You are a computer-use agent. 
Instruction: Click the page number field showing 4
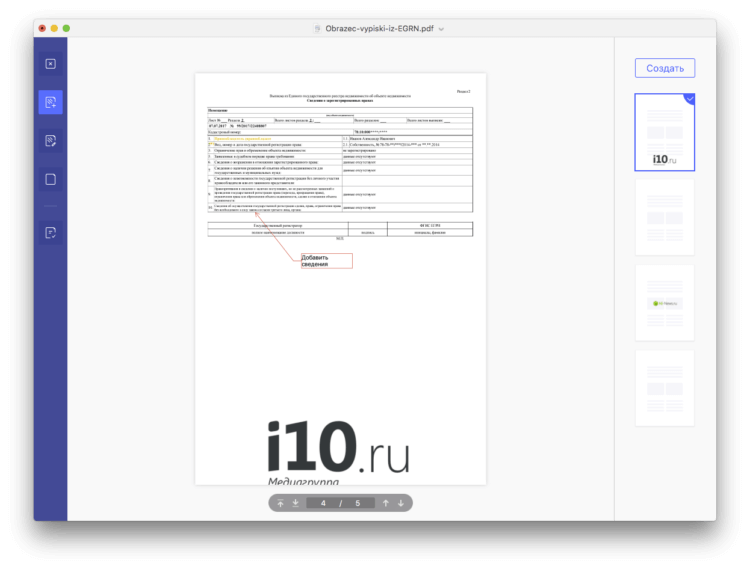pos(323,502)
